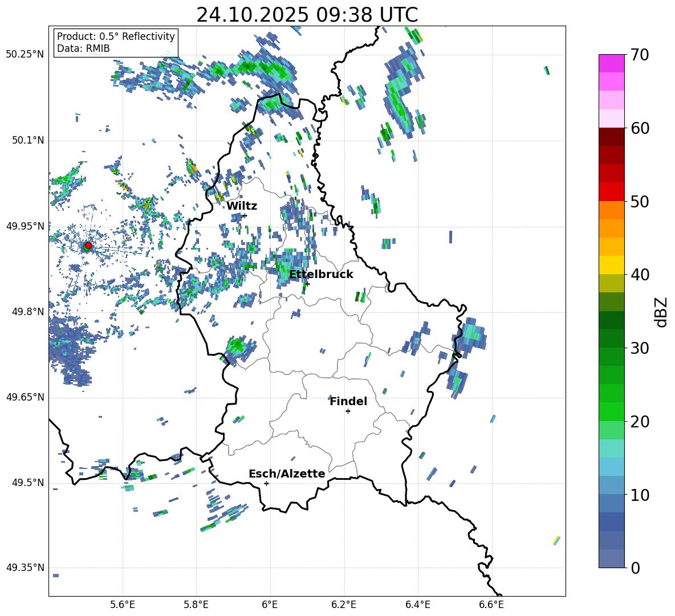Click the 50.25°N latitude tick label

click(x=25, y=55)
